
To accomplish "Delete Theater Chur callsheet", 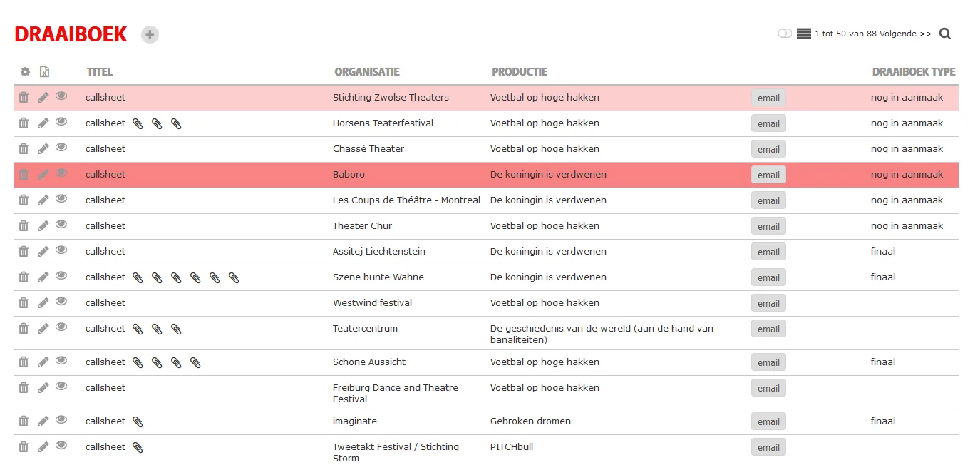I will [24, 226].
